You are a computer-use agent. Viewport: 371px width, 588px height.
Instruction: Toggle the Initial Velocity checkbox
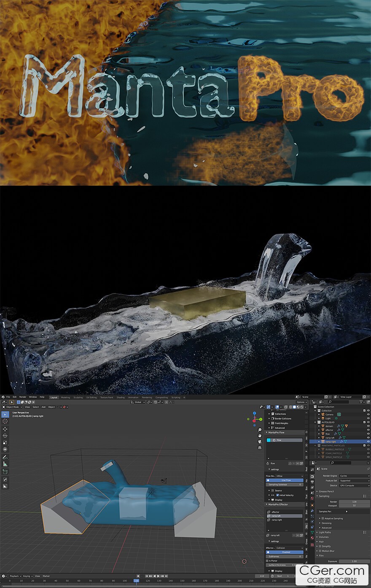click(277, 495)
